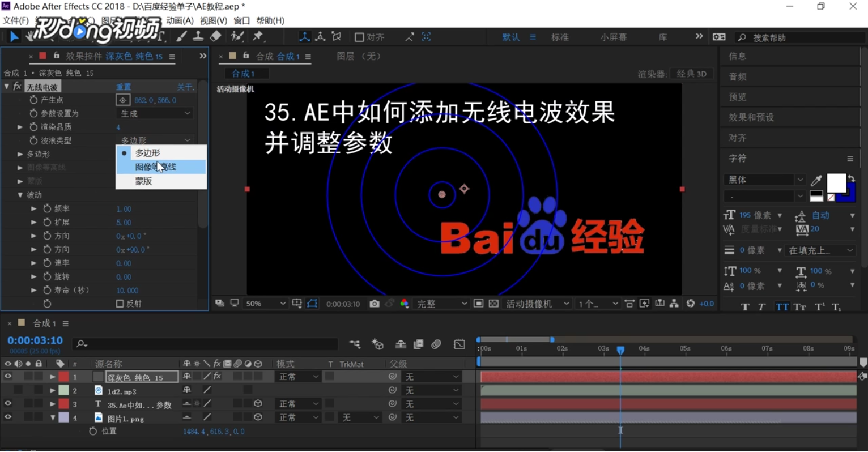Select the Roto Brush tool
The width and height of the screenshot is (868, 452).
pyautogui.click(x=237, y=37)
